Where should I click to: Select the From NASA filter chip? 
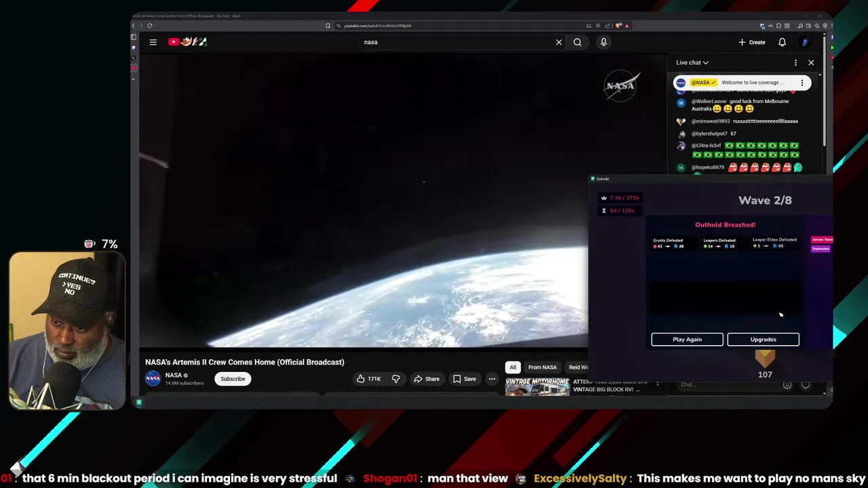point(542,367)
